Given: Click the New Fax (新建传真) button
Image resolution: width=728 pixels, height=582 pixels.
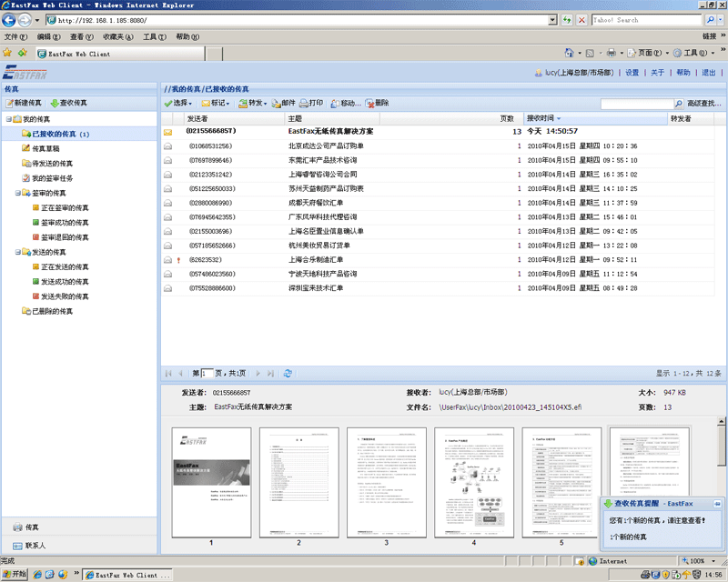Looking at the screenshot, I should pos(24,103).
